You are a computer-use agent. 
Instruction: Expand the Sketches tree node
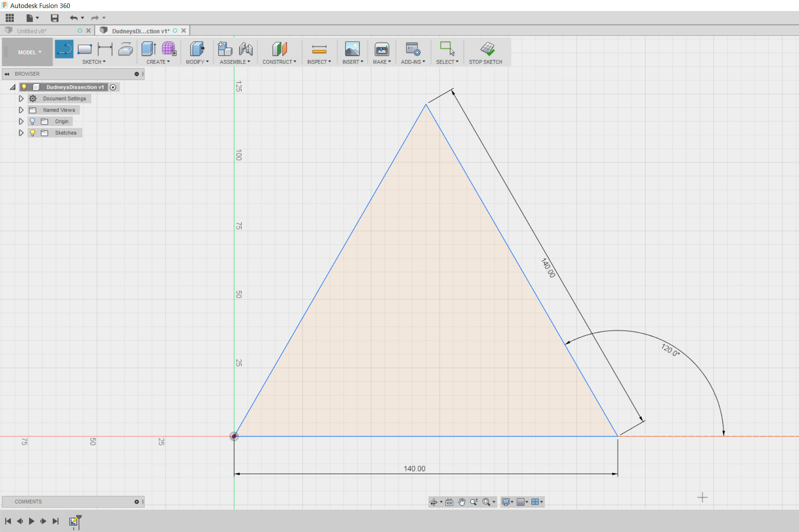(21, 133)
